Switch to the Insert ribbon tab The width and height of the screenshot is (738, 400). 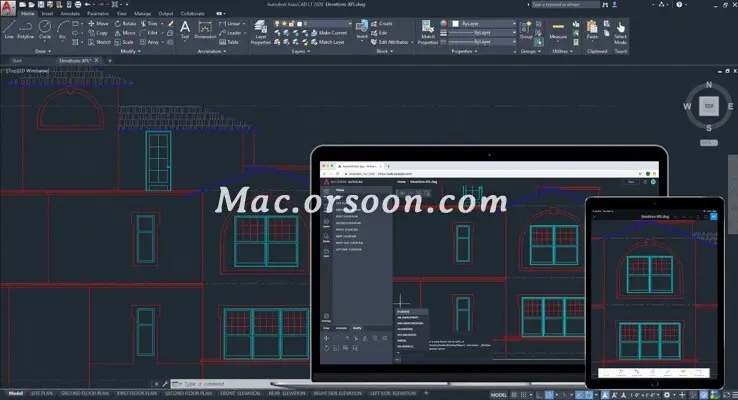[47, 14]
